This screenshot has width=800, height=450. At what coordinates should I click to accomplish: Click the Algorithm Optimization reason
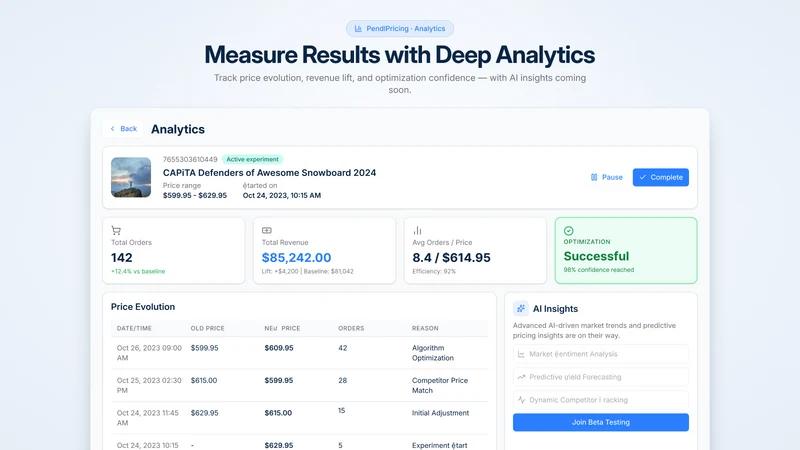click(x=433, y=353)
